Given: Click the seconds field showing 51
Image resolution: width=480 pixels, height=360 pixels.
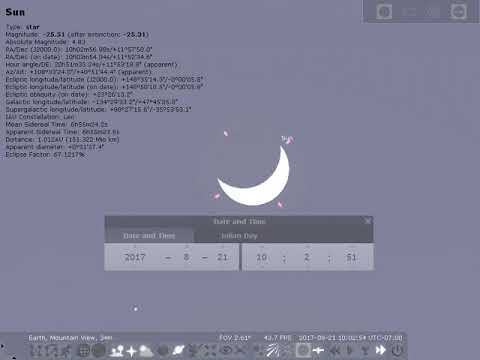Looking at the screenshot, I should click(351, 257).
